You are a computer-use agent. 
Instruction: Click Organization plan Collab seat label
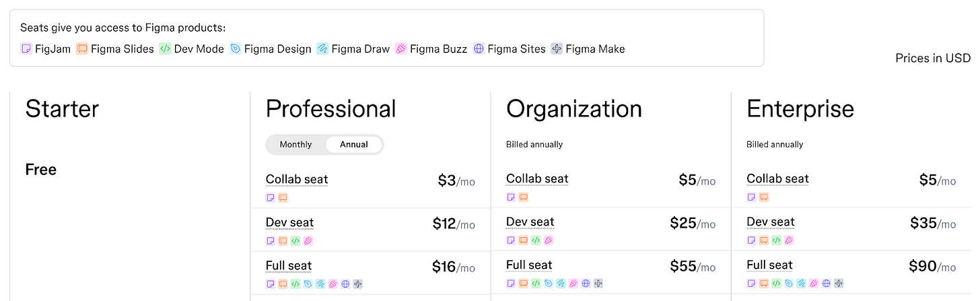(537, 178)
